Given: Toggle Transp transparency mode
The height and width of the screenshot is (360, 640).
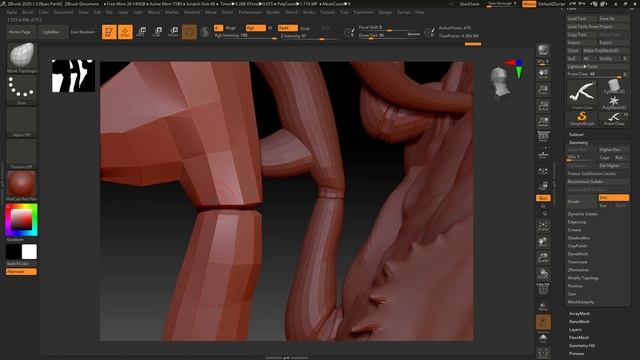Looking at the screenshot, I should pyautogui.click(x=543, y=306).
